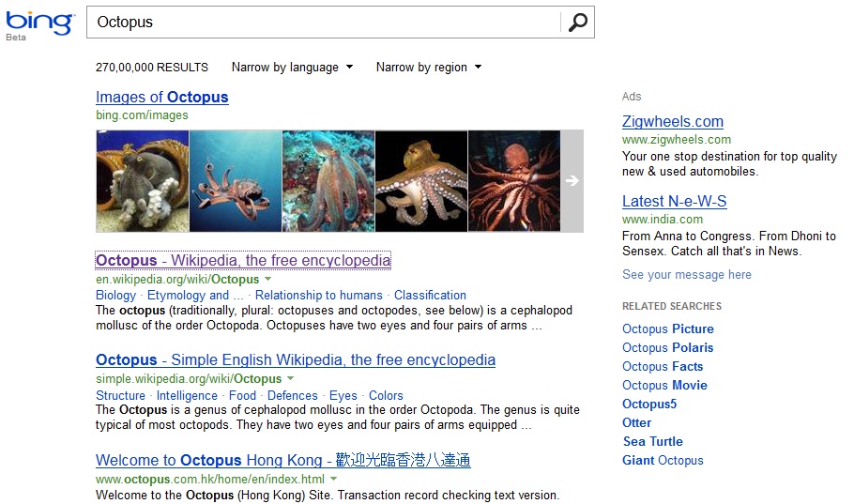The width and height of the screenshot is (854, 504).
Task: Select related search Octopus Polaris
Action: click(668, 347)
